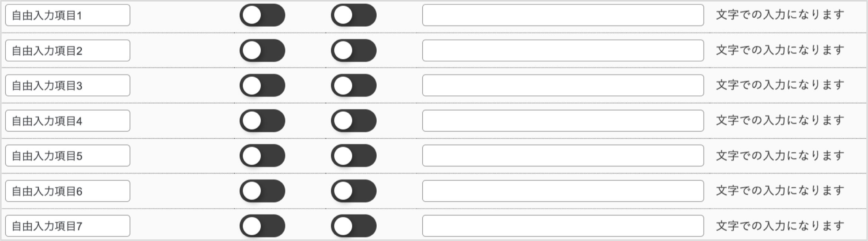The height and width of the screenshot is (241, 868).
Task: Toggle second switch in 自由入力項目5 row
Action: click(354, 155)
